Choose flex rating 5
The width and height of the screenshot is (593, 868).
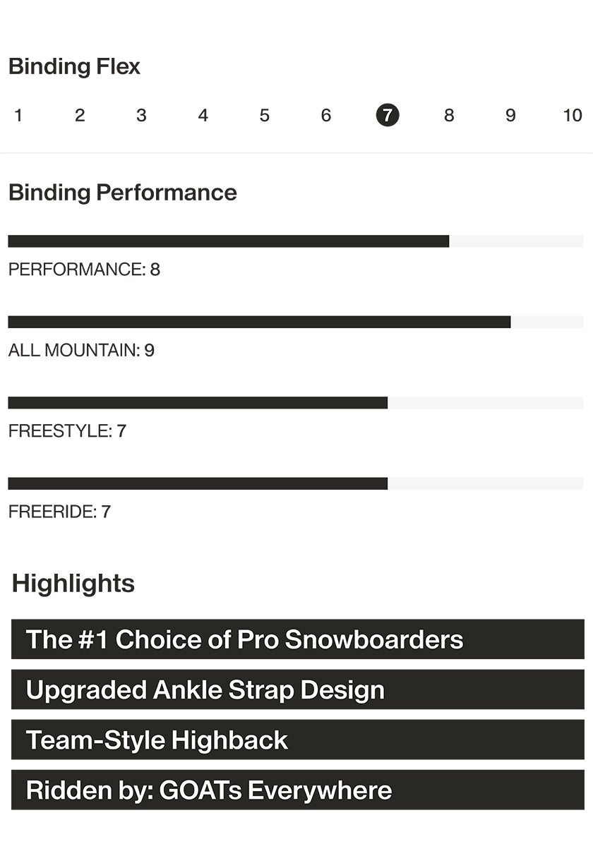pos(265,115)
